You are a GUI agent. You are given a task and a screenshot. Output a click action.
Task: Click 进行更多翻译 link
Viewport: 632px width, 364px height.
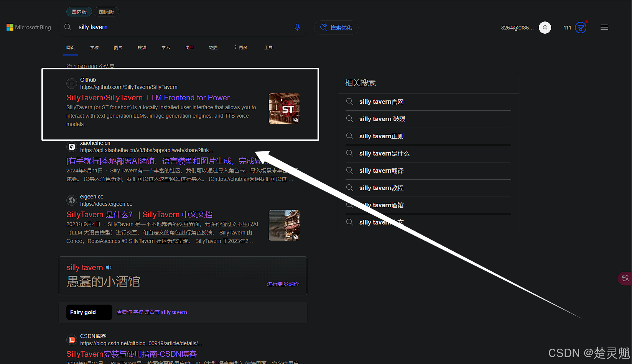[283, 284]
